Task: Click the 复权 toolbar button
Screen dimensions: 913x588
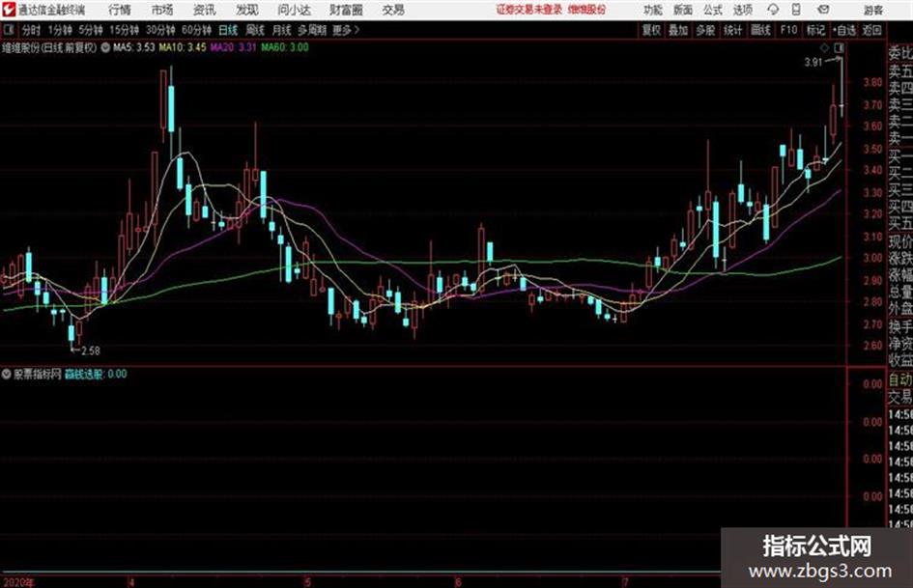Action: tap(651, 30)
